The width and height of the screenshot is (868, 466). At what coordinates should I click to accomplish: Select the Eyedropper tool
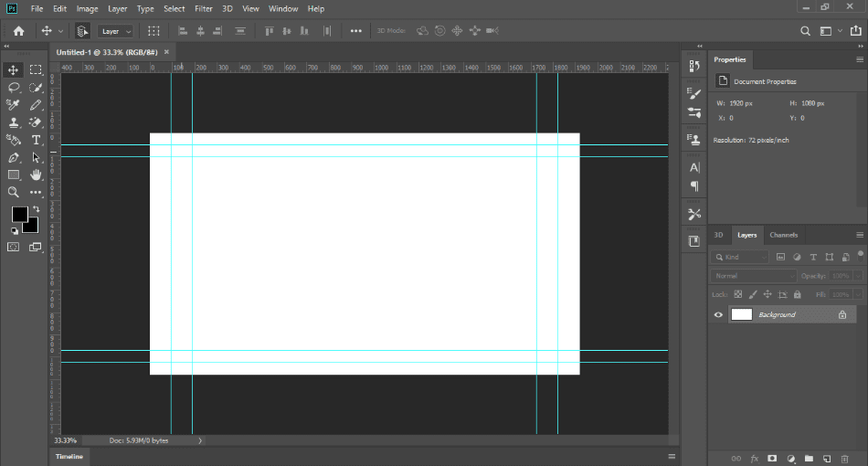pos(14,104)
